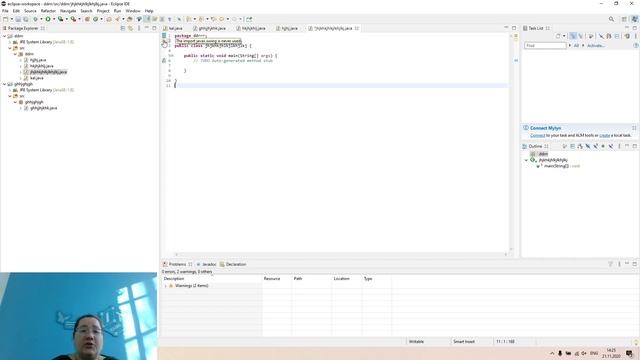Click the Activate link in Task List
The width and height of the screenshot is (640, 360).
point(596,46)
